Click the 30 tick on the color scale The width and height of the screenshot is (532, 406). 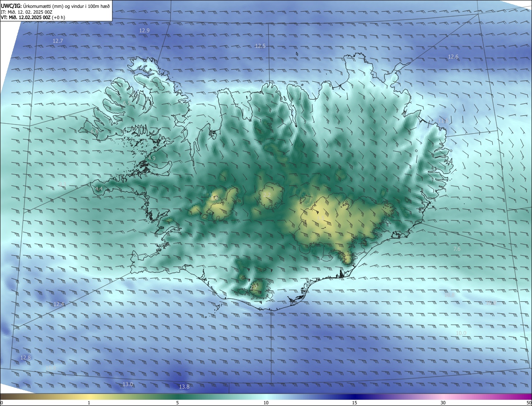click(443, 403)
